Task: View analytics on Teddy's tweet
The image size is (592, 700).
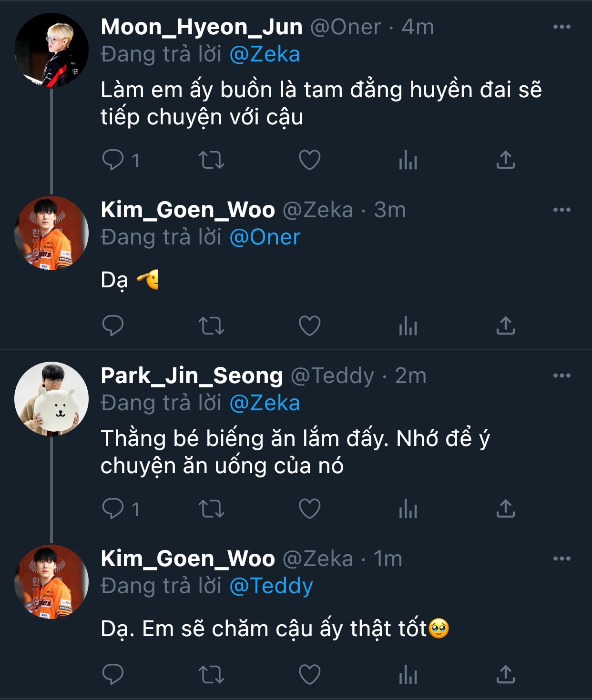Action: click(x=408, y=508)
